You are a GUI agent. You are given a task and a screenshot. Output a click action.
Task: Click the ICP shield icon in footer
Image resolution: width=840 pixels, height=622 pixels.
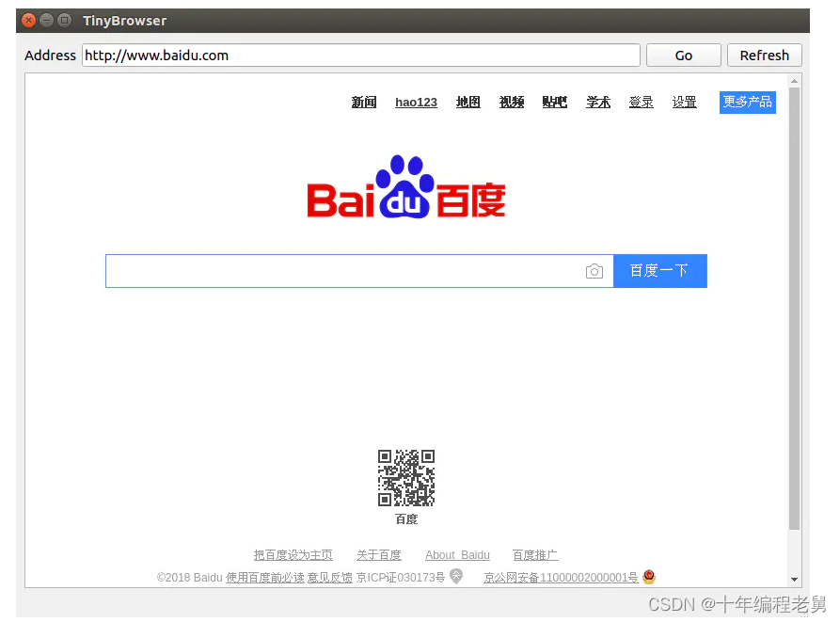(456, 577)
